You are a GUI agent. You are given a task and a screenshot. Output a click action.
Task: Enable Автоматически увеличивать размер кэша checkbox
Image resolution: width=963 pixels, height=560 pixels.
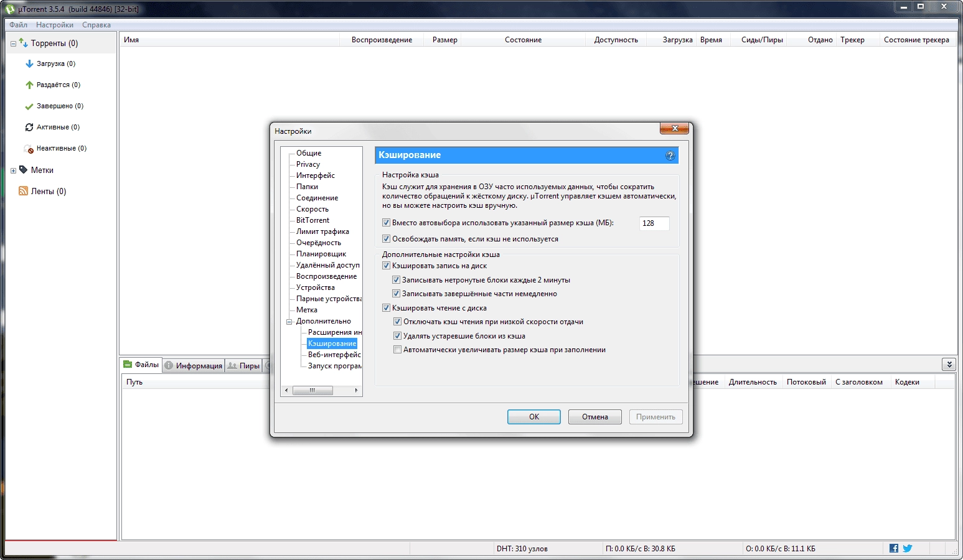click(x=397, y=350)
